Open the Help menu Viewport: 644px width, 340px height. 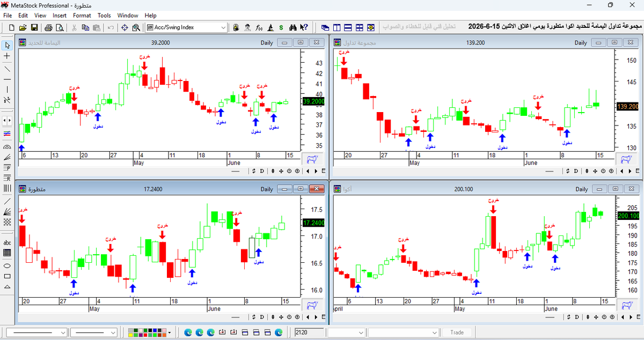point(151,16)
